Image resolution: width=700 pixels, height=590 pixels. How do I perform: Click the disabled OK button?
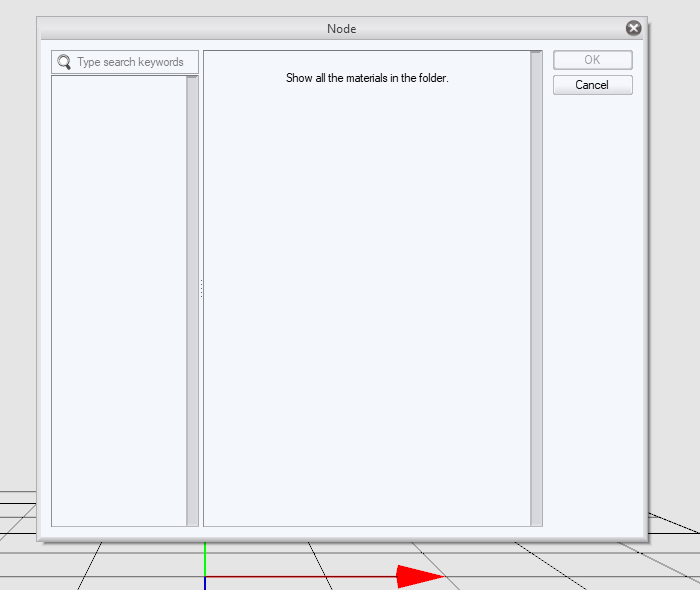click(x=592, y=60)
